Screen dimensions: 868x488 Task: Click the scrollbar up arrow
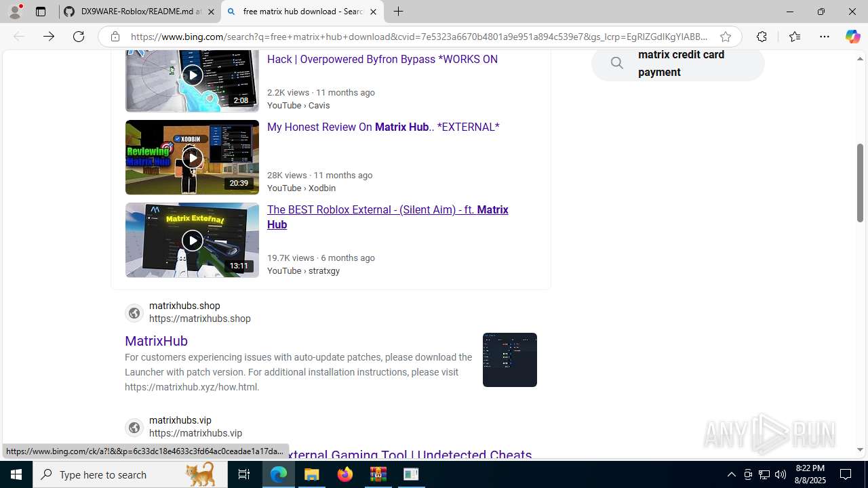click(860, 59)
